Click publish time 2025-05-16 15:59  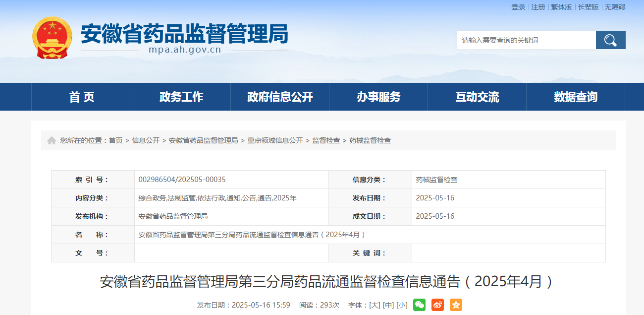pos(261,305)
